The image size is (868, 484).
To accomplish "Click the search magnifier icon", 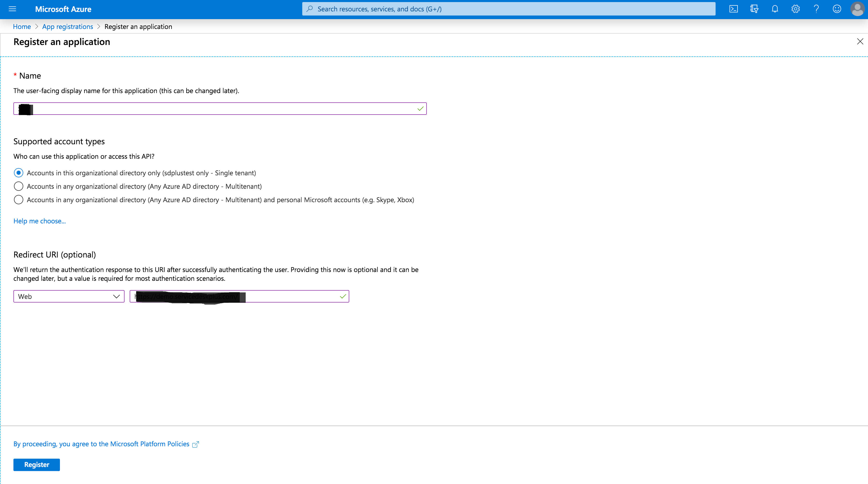I will (310, 9).
